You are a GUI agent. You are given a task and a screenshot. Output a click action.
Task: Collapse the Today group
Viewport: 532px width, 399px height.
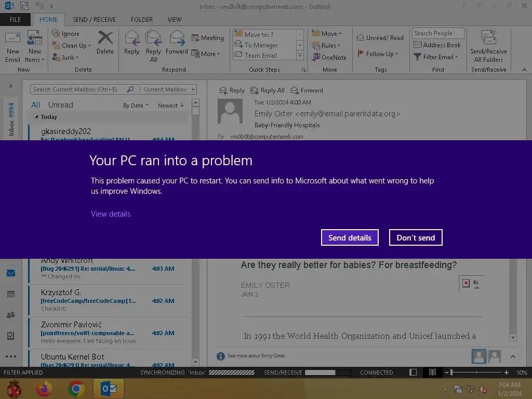(x=36, y=117)
